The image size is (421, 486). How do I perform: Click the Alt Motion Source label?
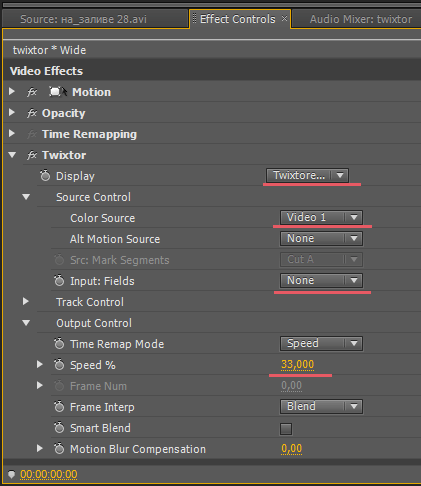115,239
